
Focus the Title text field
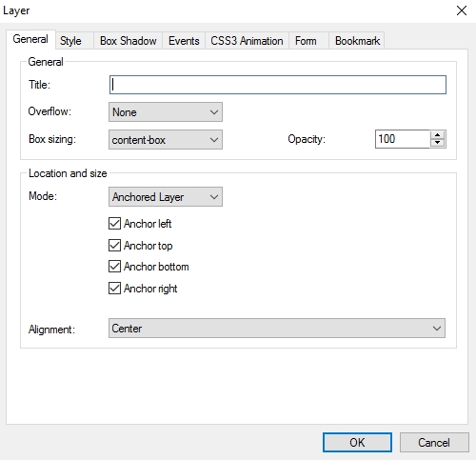(x=278, y=85)
